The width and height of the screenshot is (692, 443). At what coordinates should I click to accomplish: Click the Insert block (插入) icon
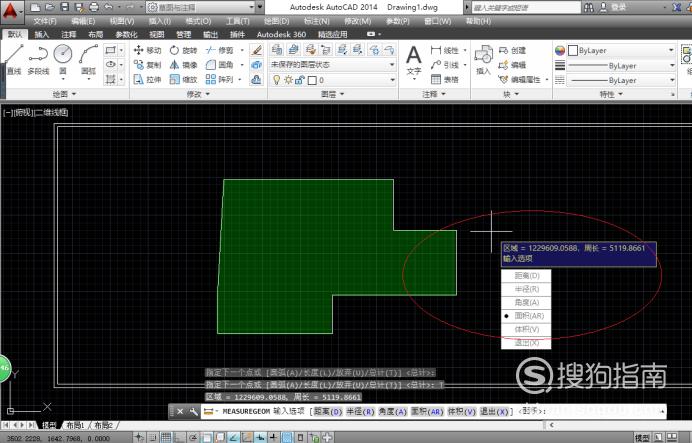pos(483,60)
